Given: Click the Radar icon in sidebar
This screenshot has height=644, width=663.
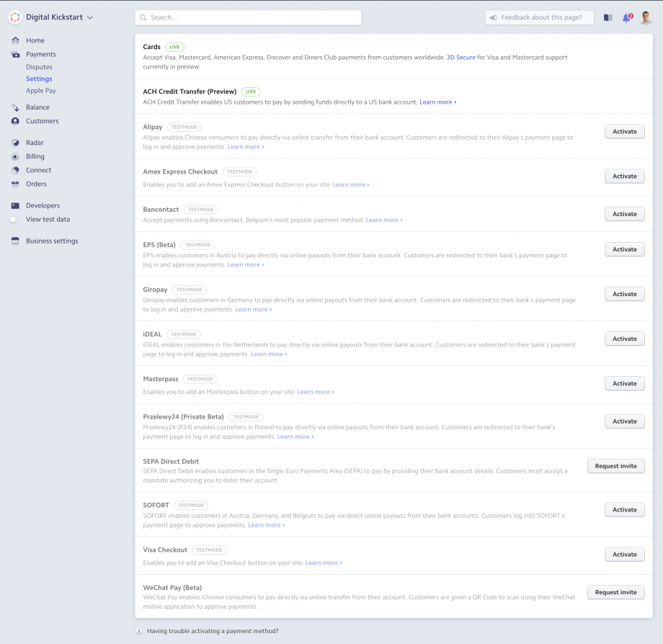Looking at the screenshot, I should (15, 143).
